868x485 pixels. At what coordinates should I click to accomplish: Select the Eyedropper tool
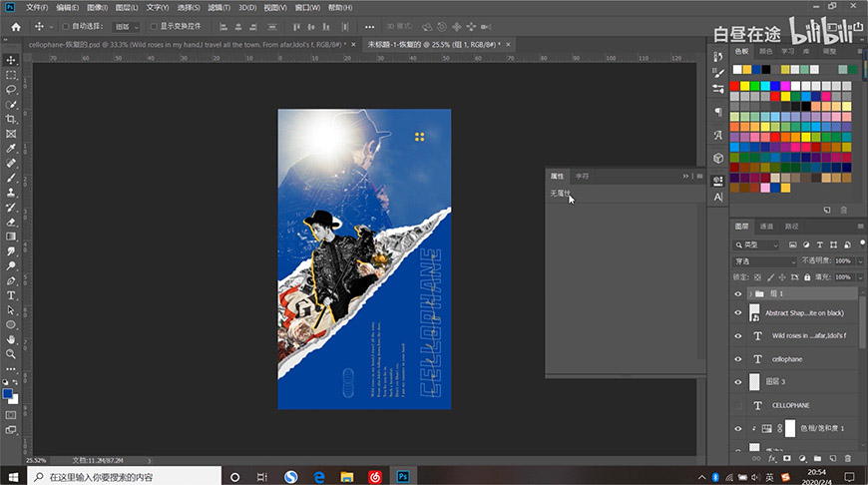coord(11,149)
